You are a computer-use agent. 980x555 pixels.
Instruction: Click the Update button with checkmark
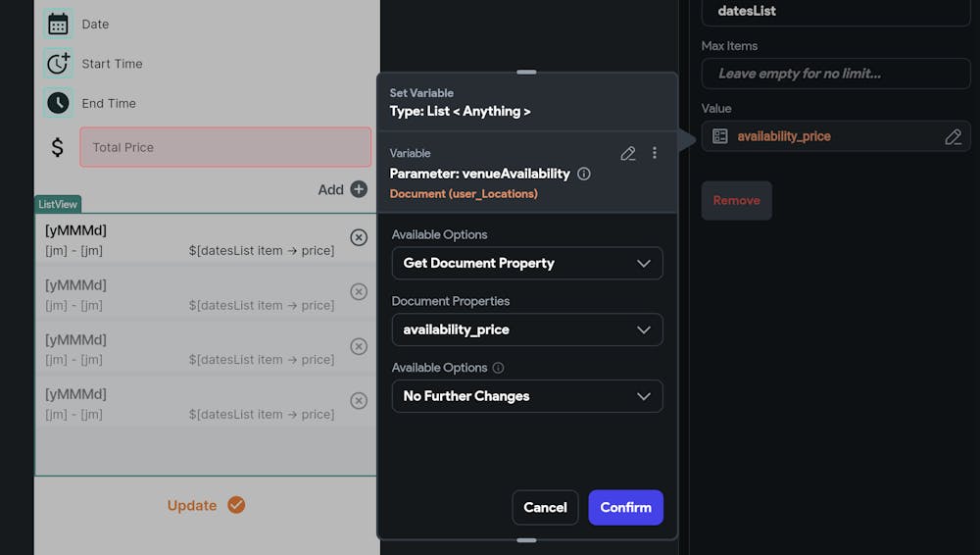(x=206, y=506)
